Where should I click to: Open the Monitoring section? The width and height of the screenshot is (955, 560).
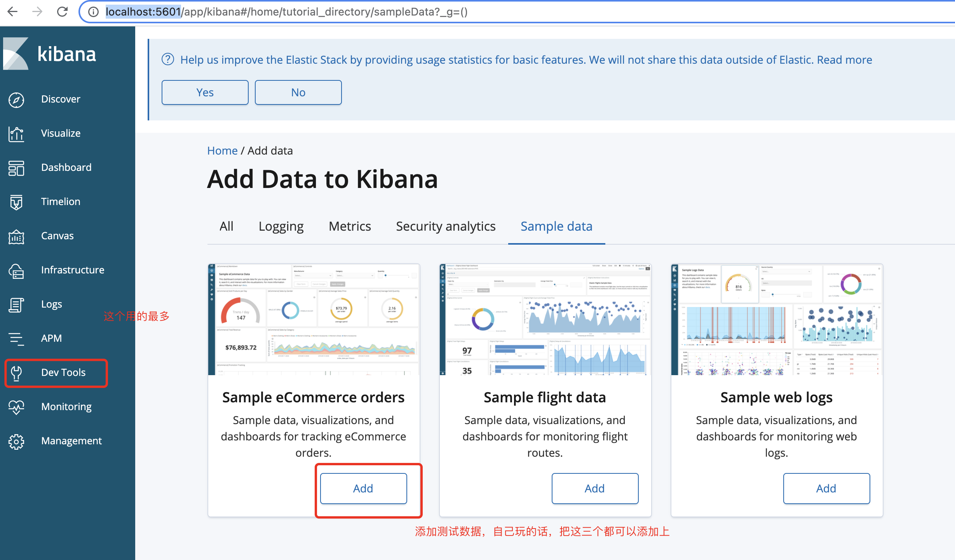pos(66,406)
